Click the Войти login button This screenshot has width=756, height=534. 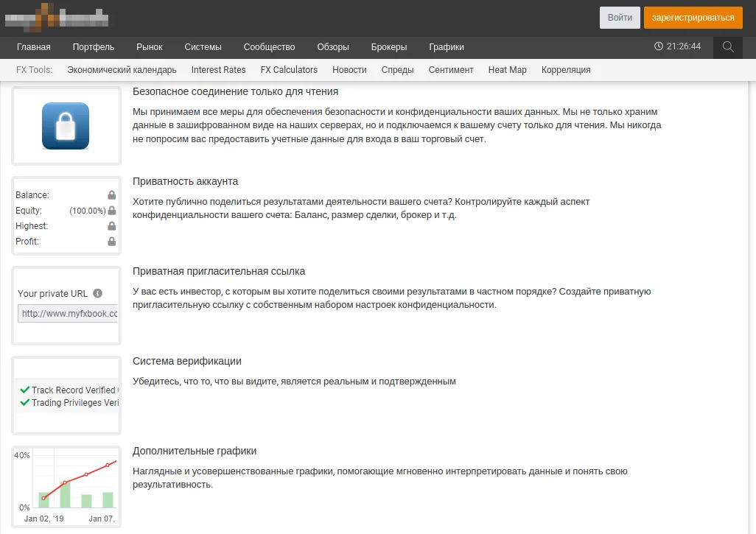[620, 18]
